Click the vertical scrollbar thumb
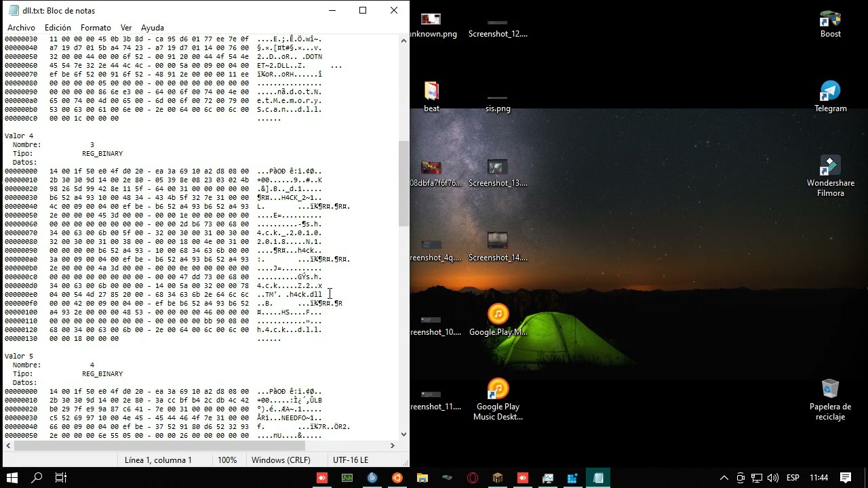868x488 pixels. (x=403, y=183)
